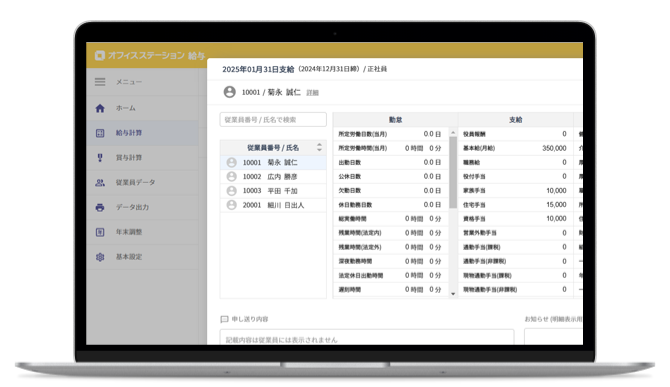Click the 資格手当 row label
The width and height of the screenshot is (670, 387).
point(474,219)
